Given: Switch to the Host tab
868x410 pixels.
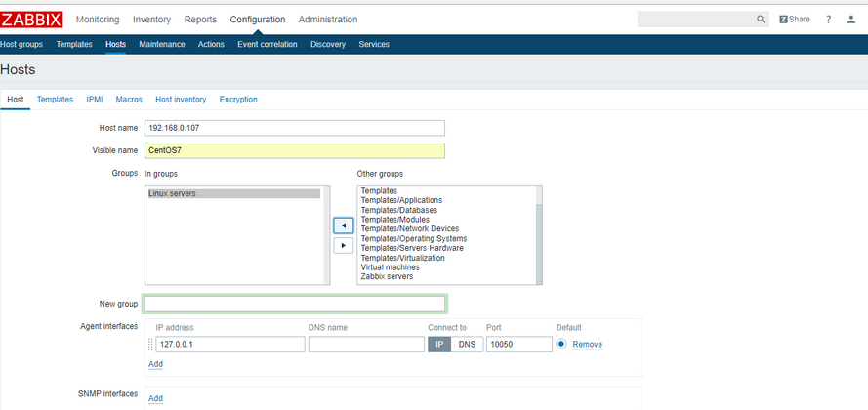Looking at the screenshot, I should click(16, 100).
